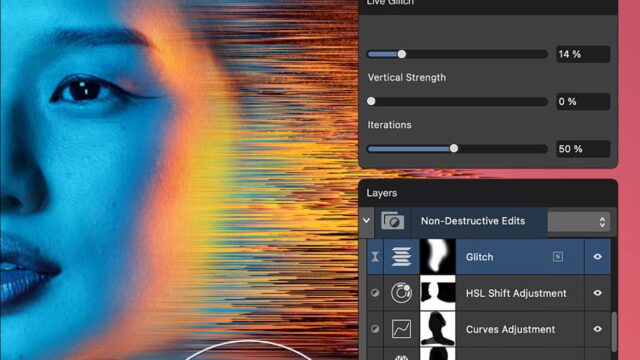Viewport: 640px width, 360px height.
Task: Select the Glitch layer name
Action: pos(480,257)
